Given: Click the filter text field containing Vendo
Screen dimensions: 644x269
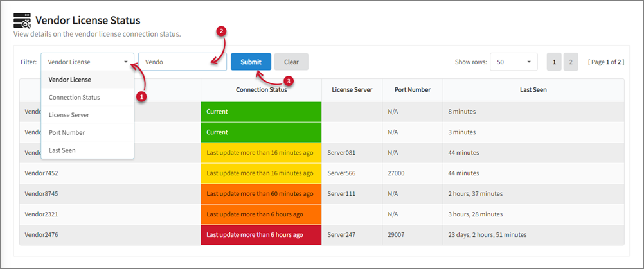Looking at the screenshot, I should click(183, 62).
